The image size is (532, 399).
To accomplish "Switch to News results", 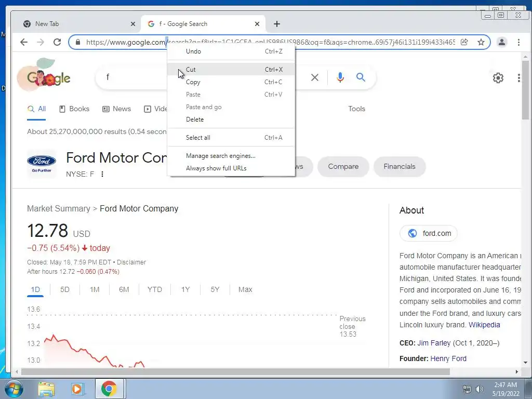I will coord(117,109).
